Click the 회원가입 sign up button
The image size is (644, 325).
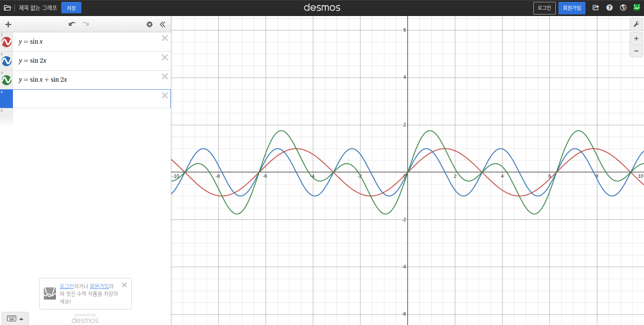pyautogui.click(x=572, y=8)
